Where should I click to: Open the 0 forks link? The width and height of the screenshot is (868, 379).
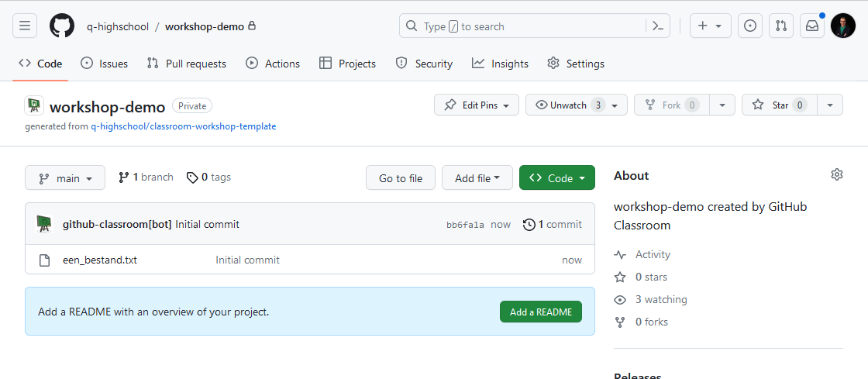pyautogui.click(x=652, y=322)
